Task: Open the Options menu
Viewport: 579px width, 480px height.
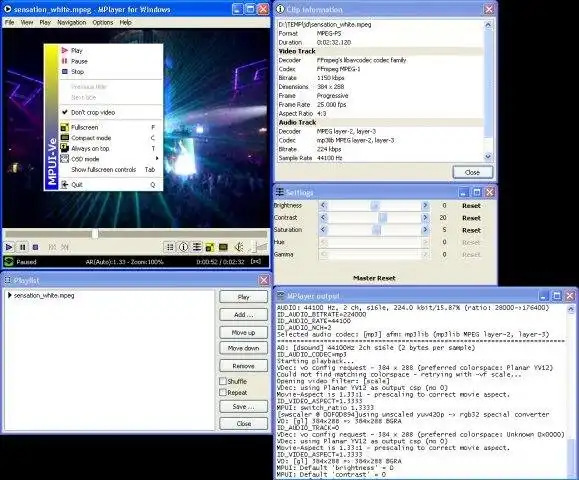Action: [103, 23]
